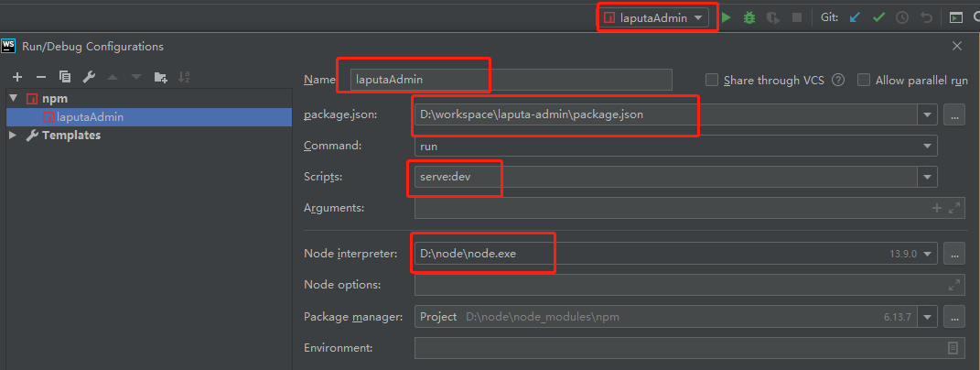Edit templates with the wrench icon
The width and height of the screenshot is (980, 370).
(89, 77)
